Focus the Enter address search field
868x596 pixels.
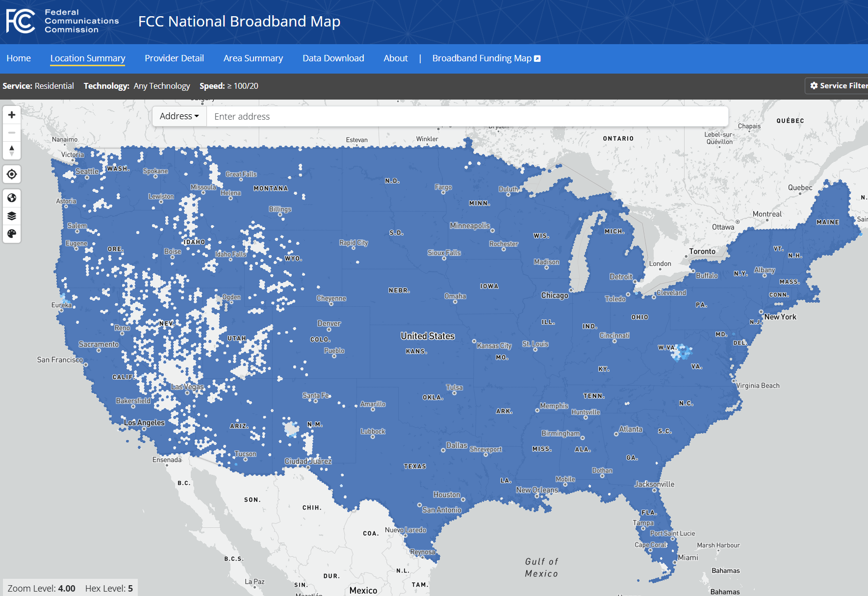tap(467, 116)
